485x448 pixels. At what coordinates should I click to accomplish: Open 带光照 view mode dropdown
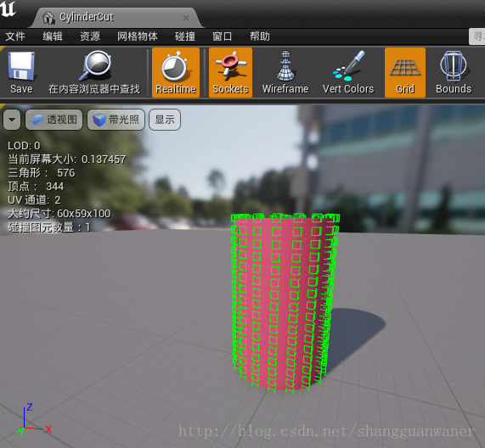pyautogui.click(x=116, y=120)
